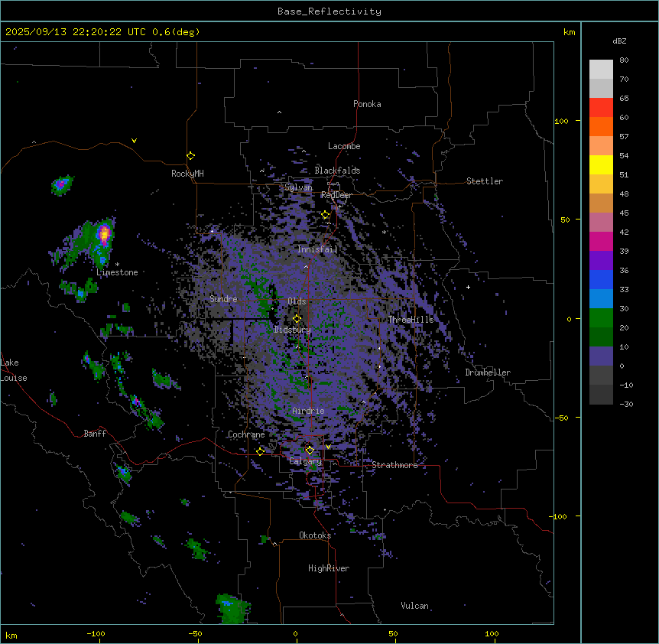659x644 pixels.
Task: Click the yellow marker above Calgary label
Action: pos(310,450)
